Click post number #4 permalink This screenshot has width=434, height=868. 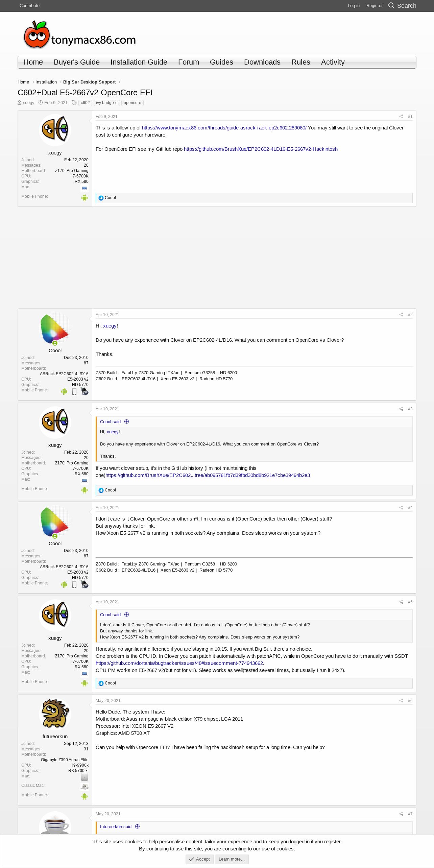tap(410, 508)
